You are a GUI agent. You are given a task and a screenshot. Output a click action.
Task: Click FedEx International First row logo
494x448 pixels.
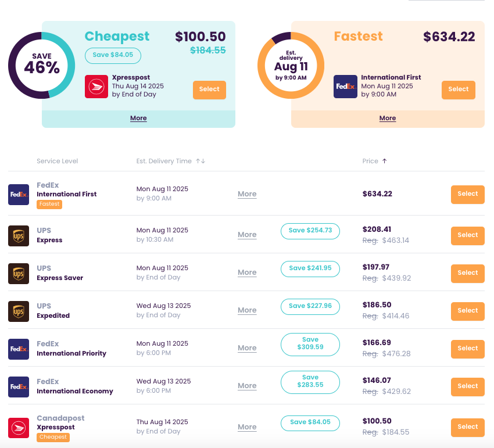(19, 195)
